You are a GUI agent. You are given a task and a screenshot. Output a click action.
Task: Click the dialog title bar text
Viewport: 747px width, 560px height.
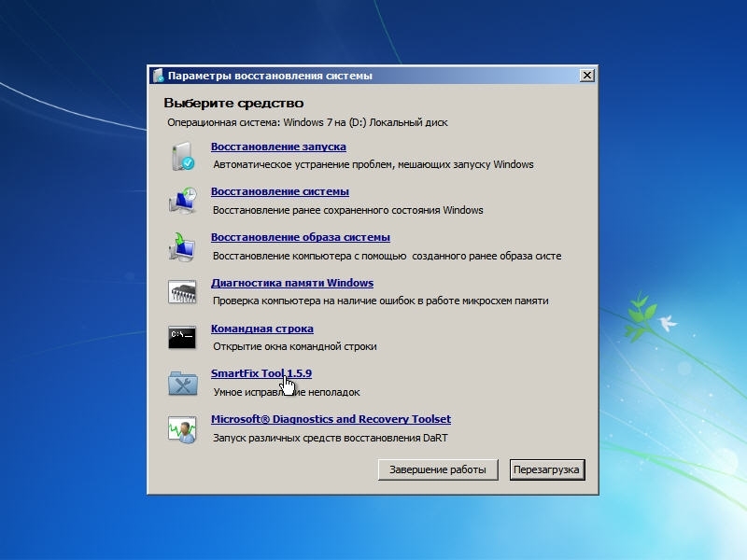270,76
